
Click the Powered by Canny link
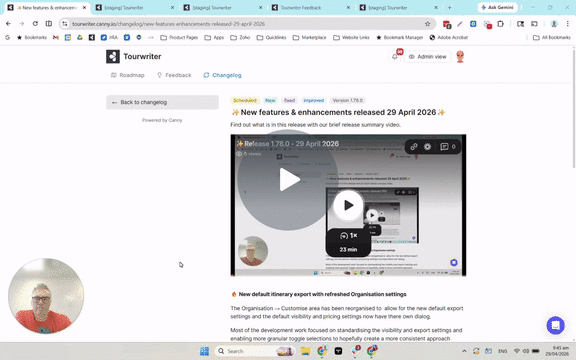tap(162, 120)
